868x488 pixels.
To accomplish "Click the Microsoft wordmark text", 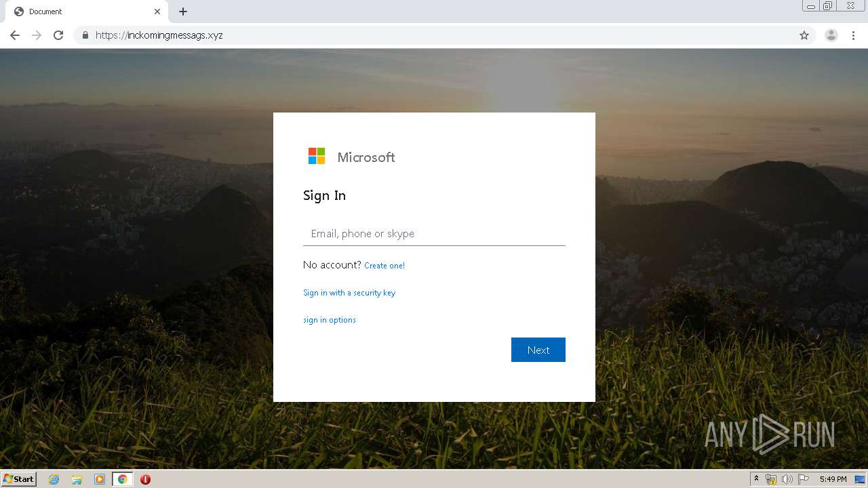I will tap(366, 157).
